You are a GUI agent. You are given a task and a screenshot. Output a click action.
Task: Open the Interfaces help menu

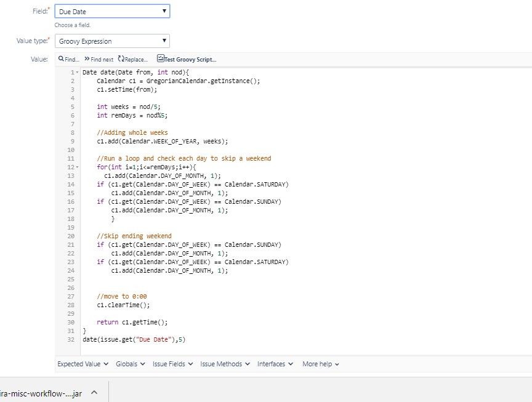[275, 364]
